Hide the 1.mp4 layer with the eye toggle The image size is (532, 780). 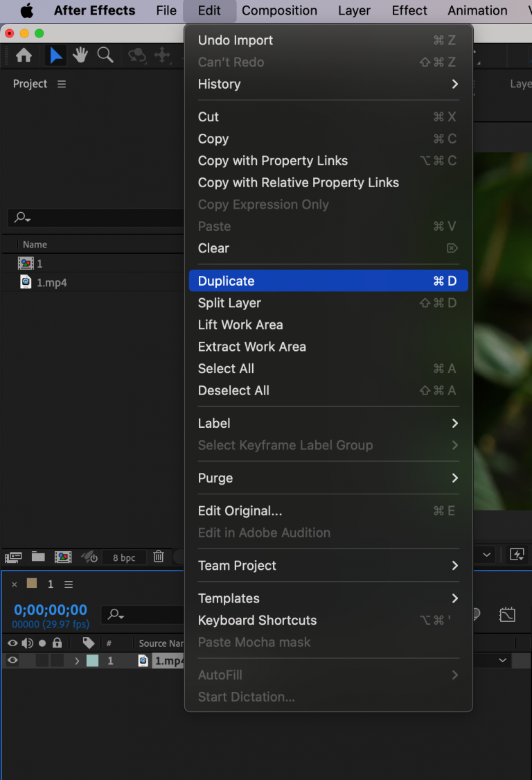[12, 660]
